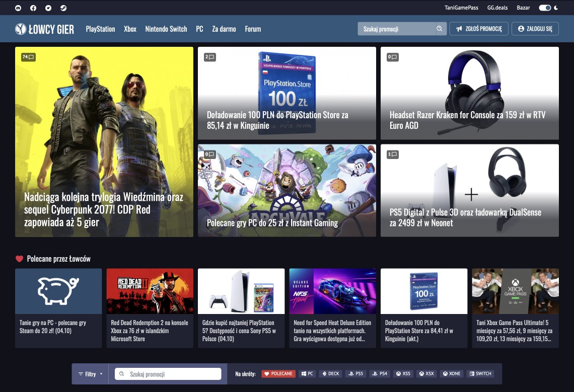574x392 pixels.
Task: Open the Doładowanie 100 PLN za 85,14 zł headline
Action: coord(277,120)
